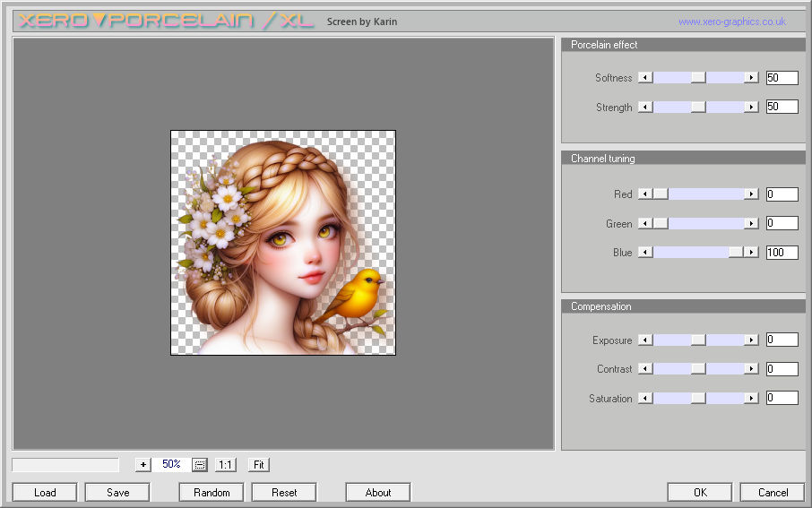The width and height of the screenshot is (812, 508).
Task: Decrease Saturation with the left arrow
Action: [x=644, y=399]
